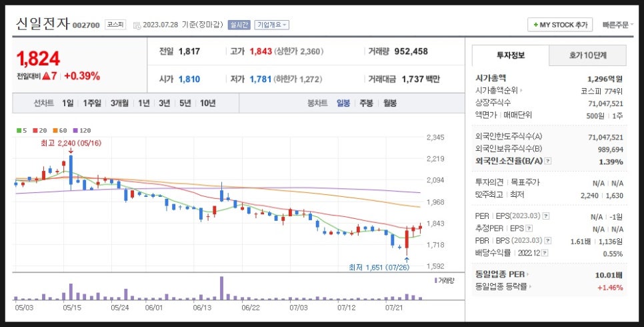644x327 pixels.
Task: Open help icon beside PER EPS(2023.03)
Action: 546,216
